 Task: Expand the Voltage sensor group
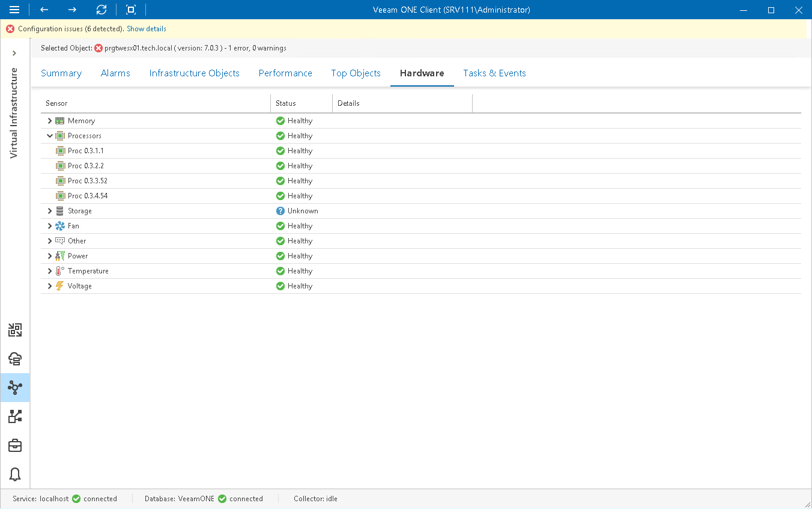50,286
